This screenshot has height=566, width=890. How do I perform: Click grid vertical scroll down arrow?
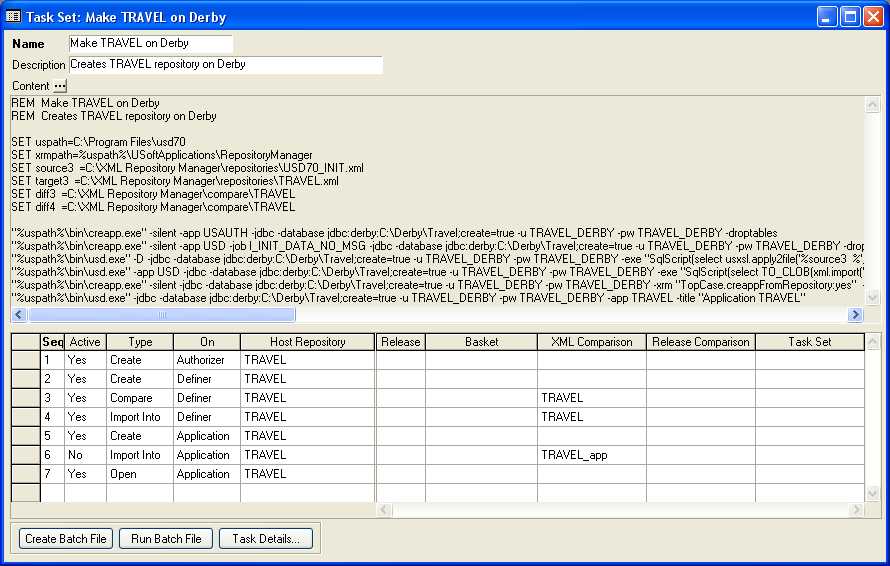[873, 494]
